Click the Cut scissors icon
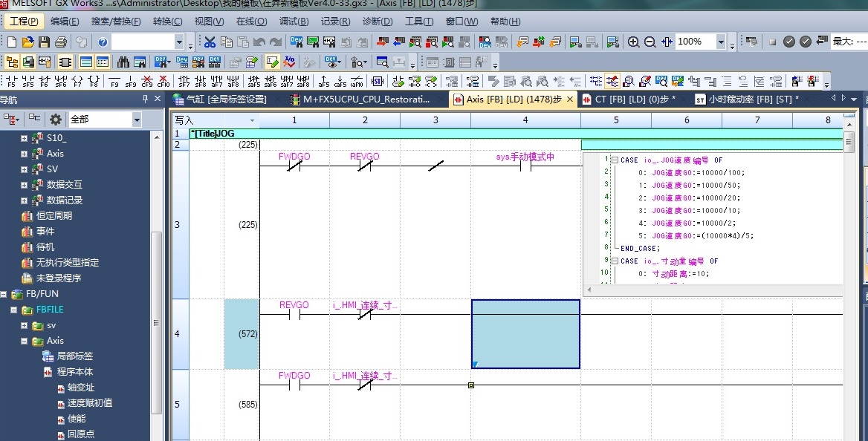Screen dimensions: 868x441 (210, 42)
